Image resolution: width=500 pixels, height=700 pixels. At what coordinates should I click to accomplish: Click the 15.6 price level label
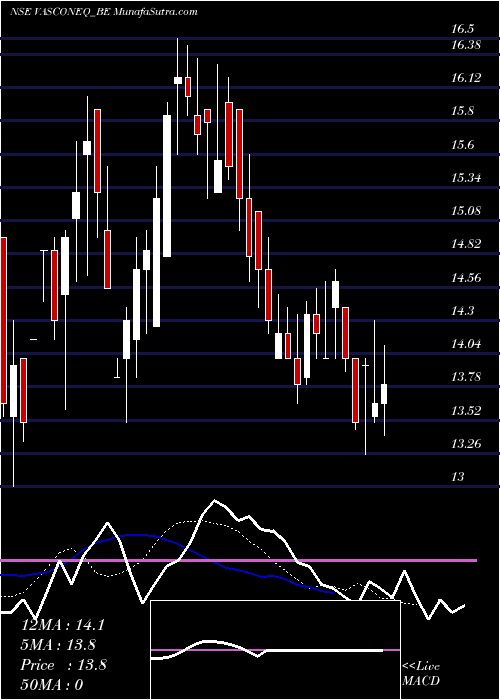[462, 145]
